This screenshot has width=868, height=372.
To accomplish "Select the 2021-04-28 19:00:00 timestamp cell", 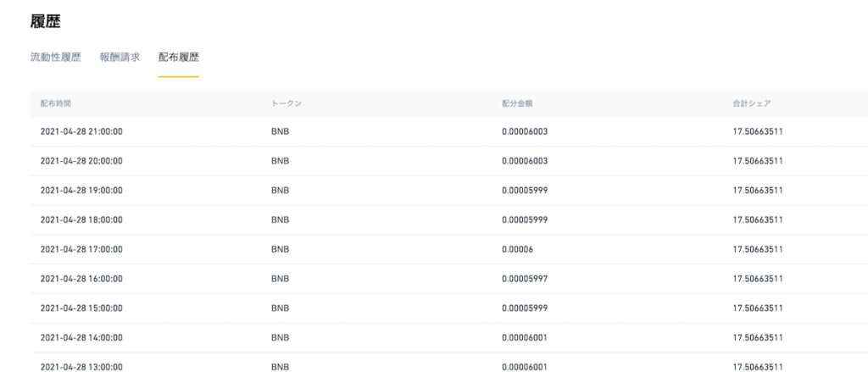I will click(x=81, y=191).
